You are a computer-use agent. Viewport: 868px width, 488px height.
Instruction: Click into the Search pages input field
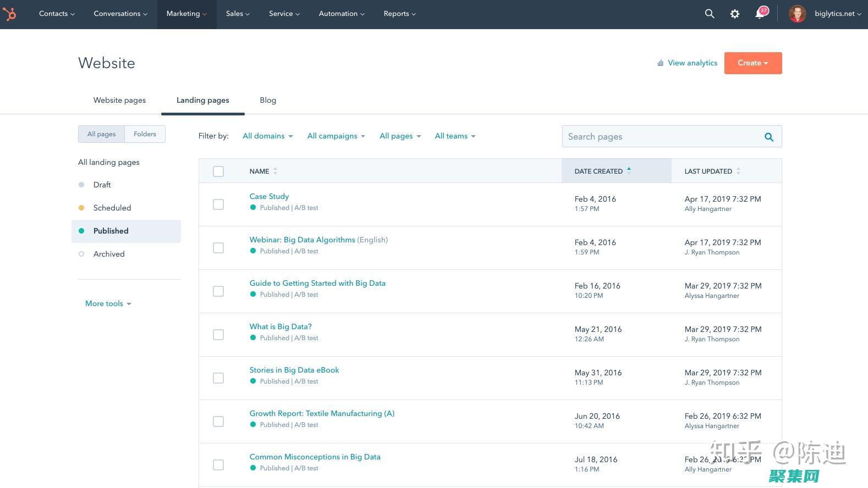point(660,137)
